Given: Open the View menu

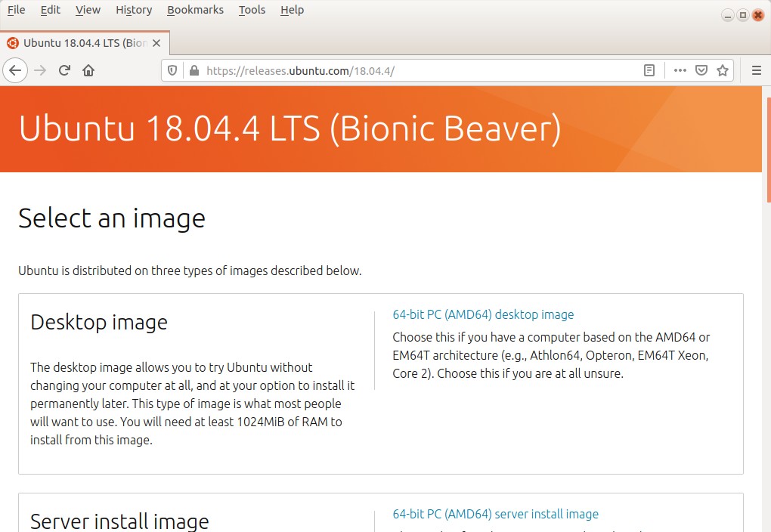Looking at the screenshot, I should coord(88,10).
